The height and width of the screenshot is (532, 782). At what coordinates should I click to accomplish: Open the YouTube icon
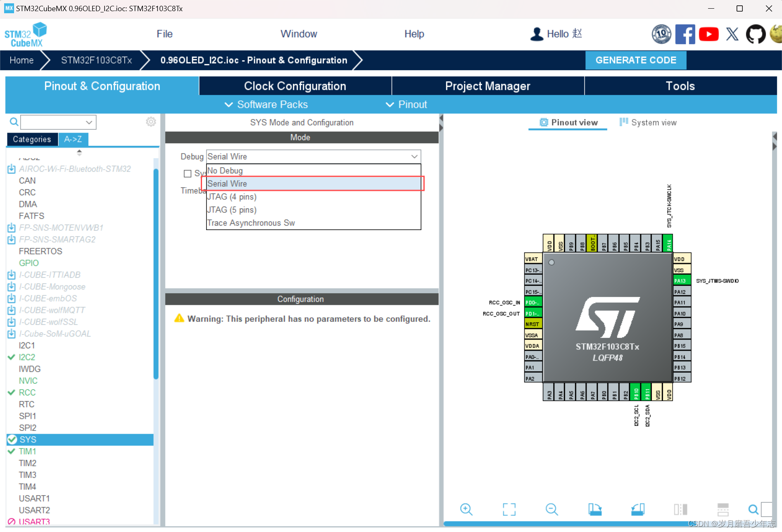tap(708, 34)
